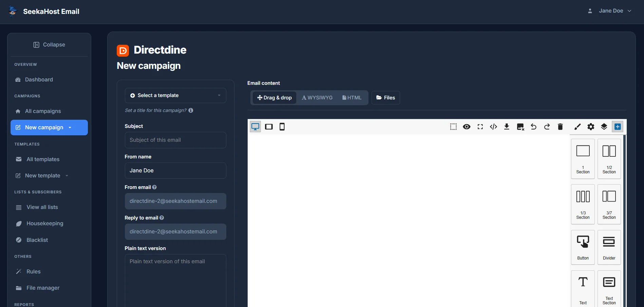This screenshot has width=644, height=307.
Task: Open the settings gear in editor toolbar
Action: point(591,127)
